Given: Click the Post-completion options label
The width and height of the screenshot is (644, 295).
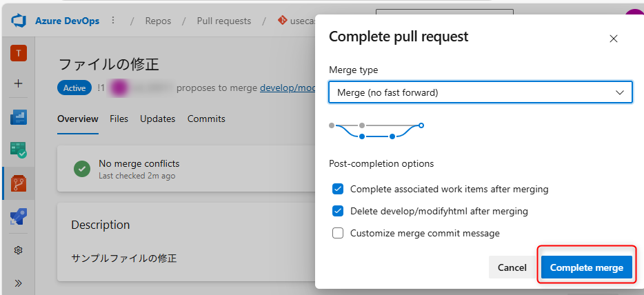Looking at the screenshot, I should [x=381, y=164].
